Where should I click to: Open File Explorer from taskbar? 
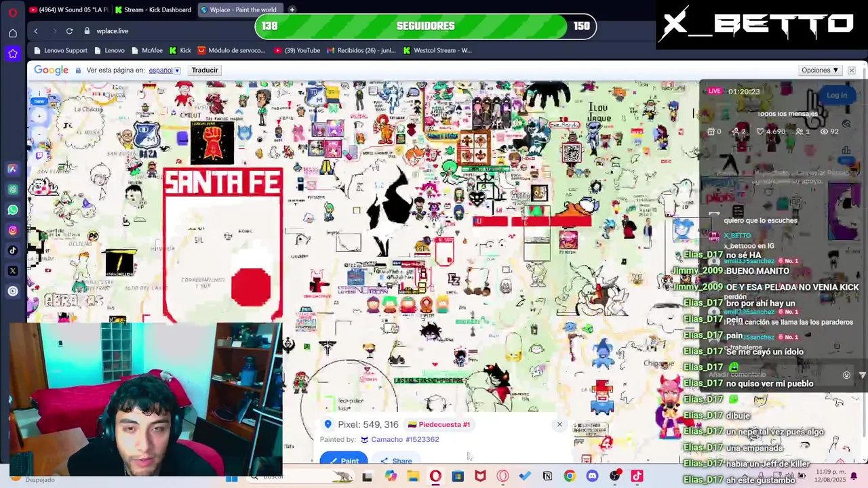(413, 476)
